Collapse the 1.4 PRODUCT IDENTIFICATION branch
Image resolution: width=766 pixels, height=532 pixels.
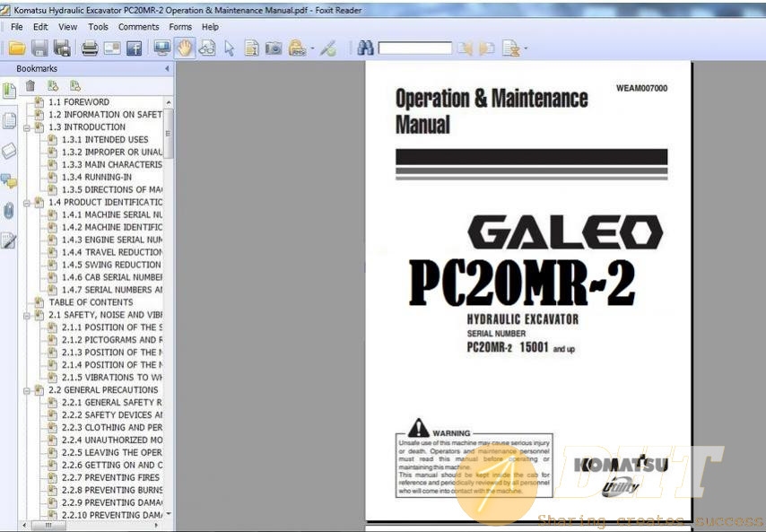tap(27, 203)
